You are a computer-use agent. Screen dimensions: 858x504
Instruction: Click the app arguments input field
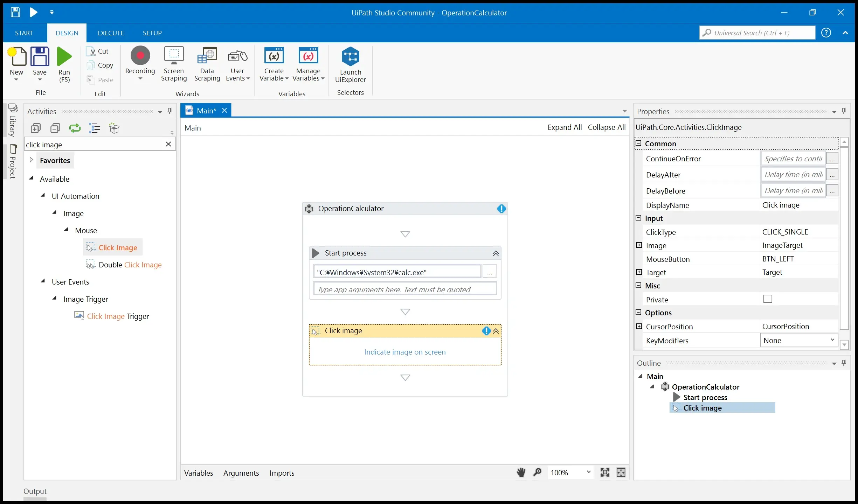405,289
